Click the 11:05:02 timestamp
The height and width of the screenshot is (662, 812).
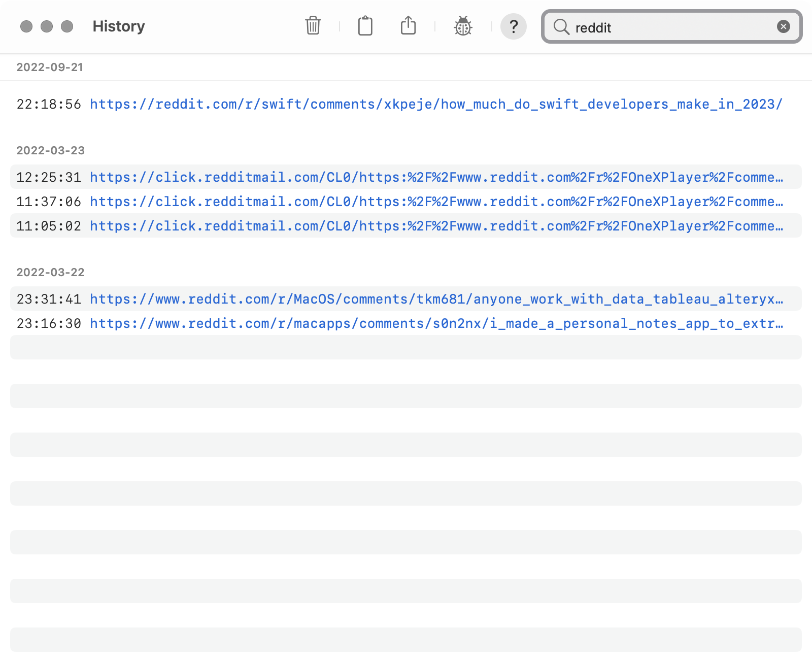[x=49, y=226]
